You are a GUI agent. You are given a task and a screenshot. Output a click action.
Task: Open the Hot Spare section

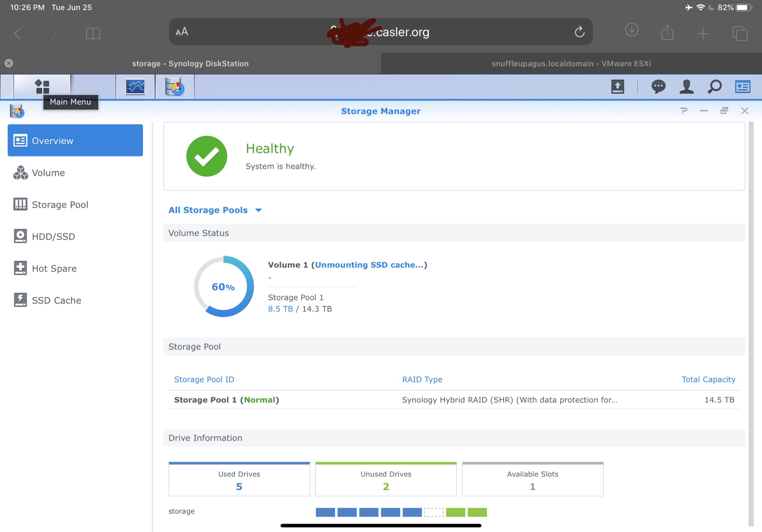point(75,268)
